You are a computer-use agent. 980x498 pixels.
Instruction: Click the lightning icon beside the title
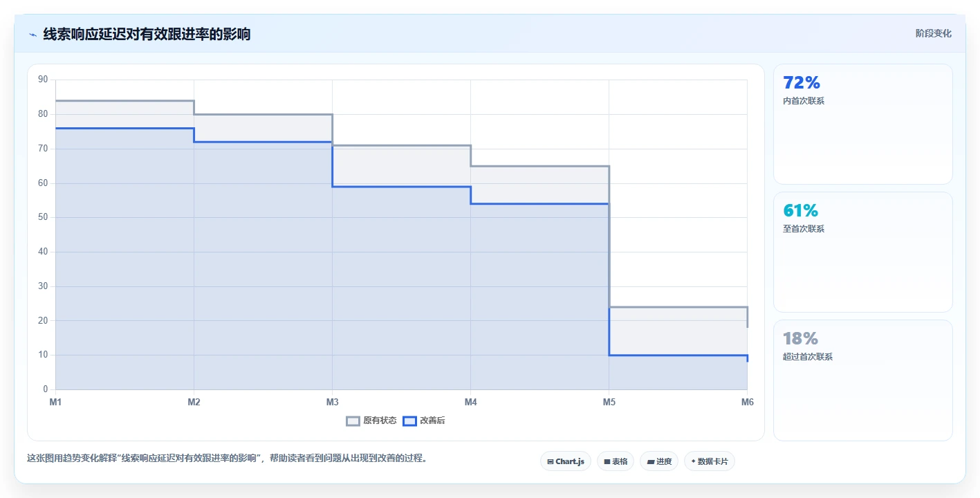33,35
